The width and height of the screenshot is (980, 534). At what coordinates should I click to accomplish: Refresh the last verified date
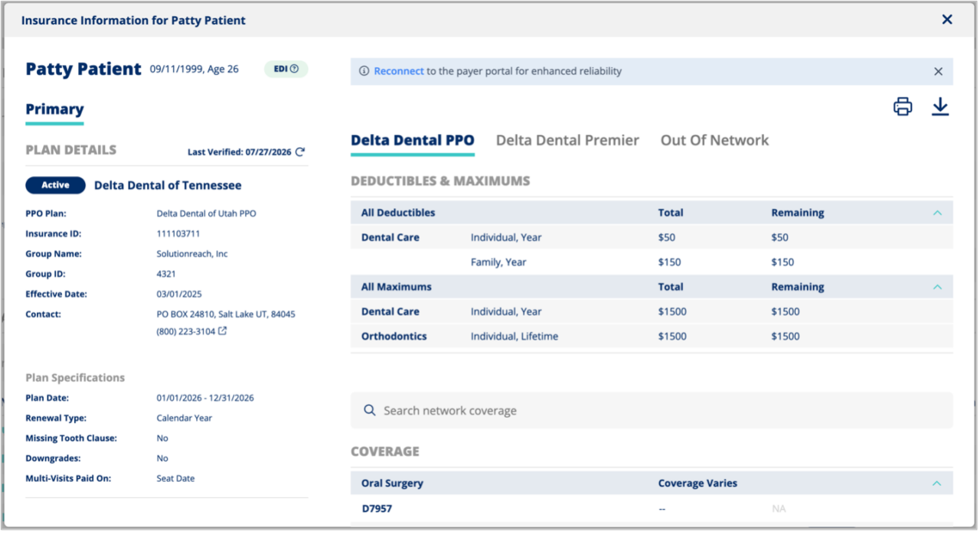pyautogui.click(x=300, y=152)
